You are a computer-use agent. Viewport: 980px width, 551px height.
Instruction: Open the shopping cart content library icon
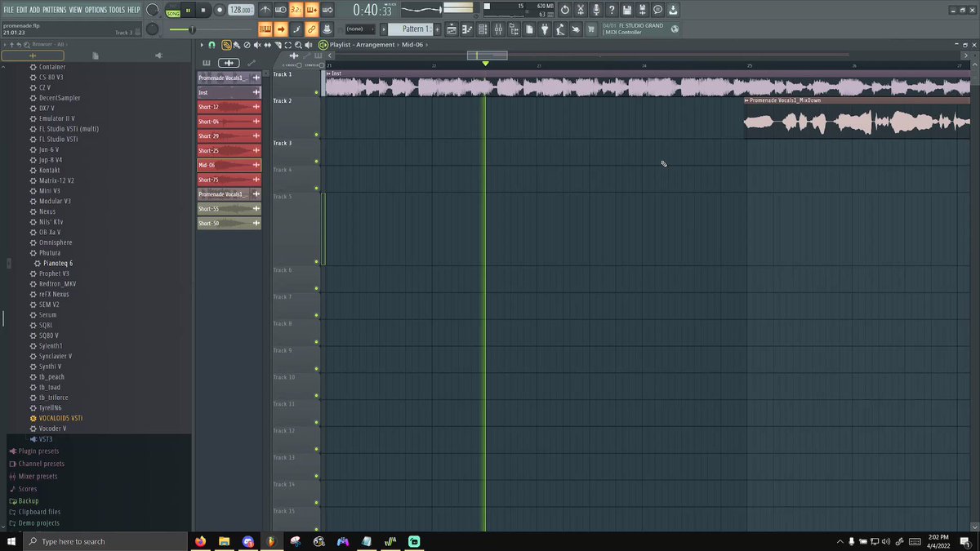click(x=591, y=29)
